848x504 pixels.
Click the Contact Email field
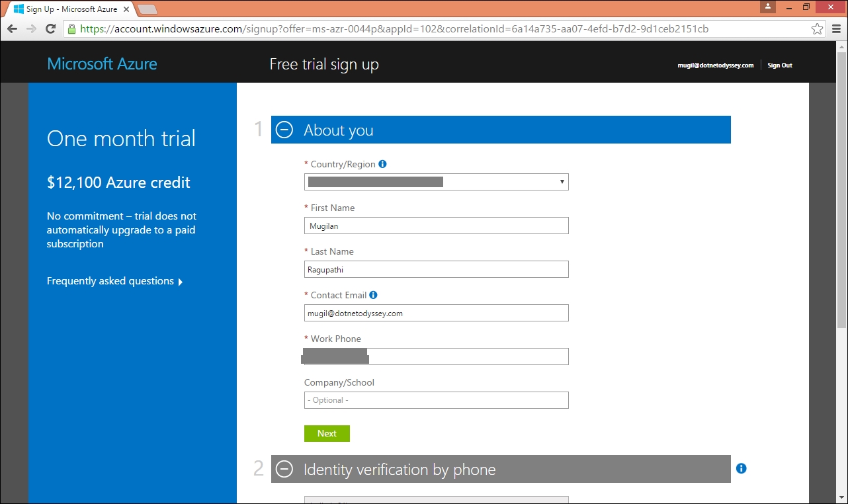tap(437, 313)
